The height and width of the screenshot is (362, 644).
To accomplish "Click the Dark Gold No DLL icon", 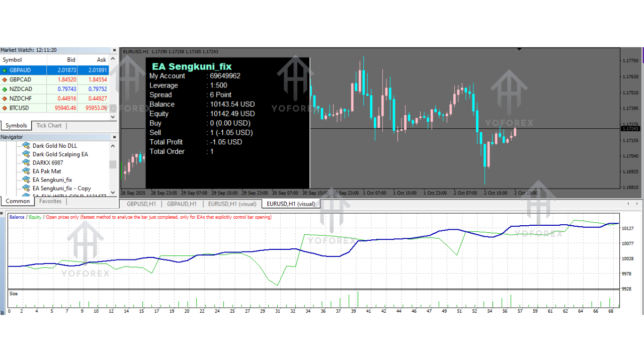I will pyautogui.click(x=26, y=146).
